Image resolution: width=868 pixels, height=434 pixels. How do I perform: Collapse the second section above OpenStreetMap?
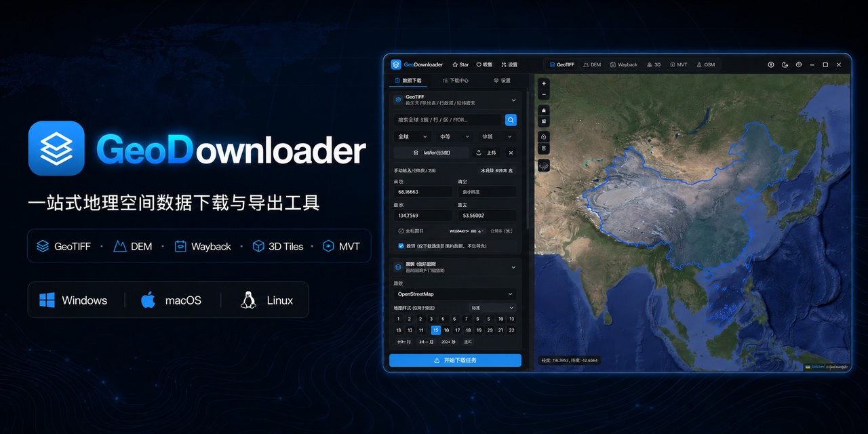tap(513, 267)
